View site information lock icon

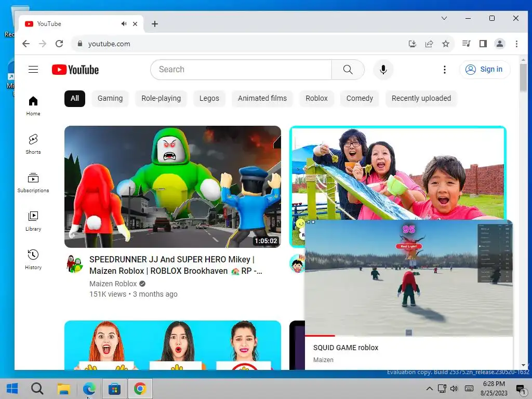pyautogui.click(x=80, y=44)
